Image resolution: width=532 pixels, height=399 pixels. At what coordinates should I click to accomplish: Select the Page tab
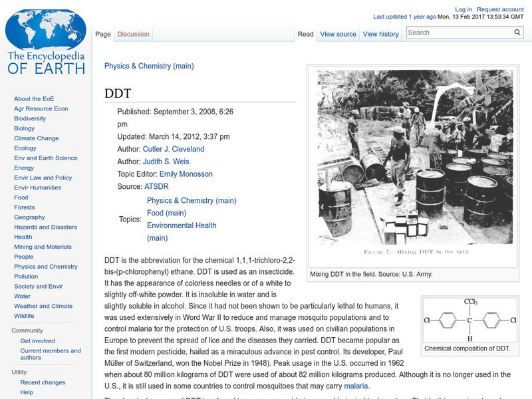(103, 34)
